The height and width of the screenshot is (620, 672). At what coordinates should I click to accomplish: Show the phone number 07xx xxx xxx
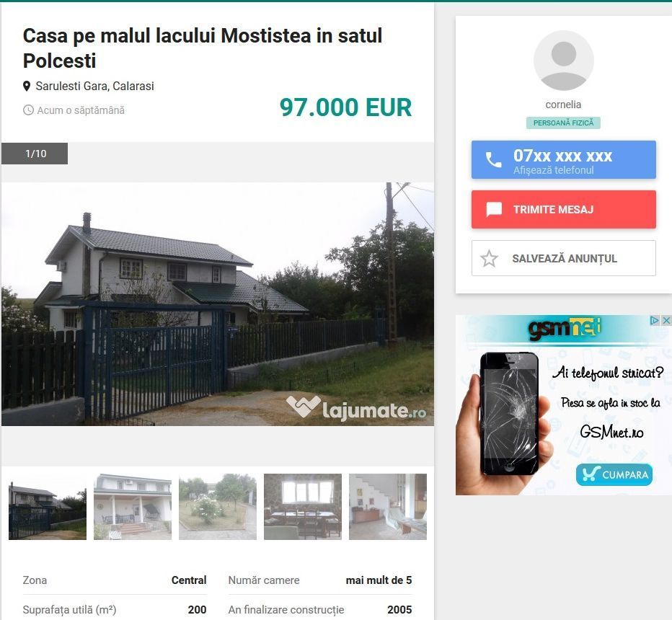(x=564, y=159)
